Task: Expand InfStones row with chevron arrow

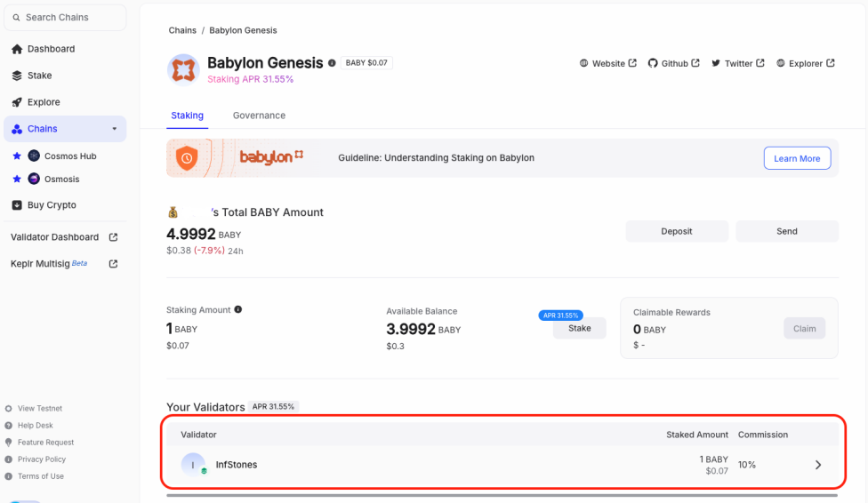Action: [x=818, y=465]
